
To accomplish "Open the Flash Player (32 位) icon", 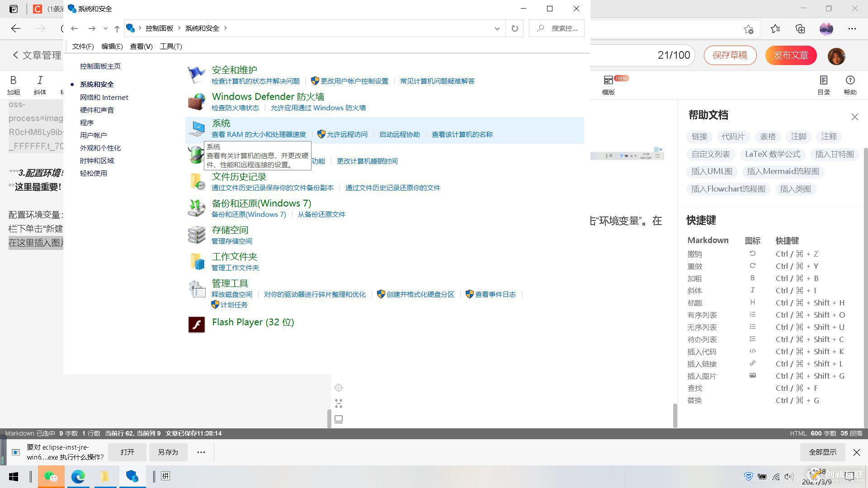I will [x=197, y=324].
